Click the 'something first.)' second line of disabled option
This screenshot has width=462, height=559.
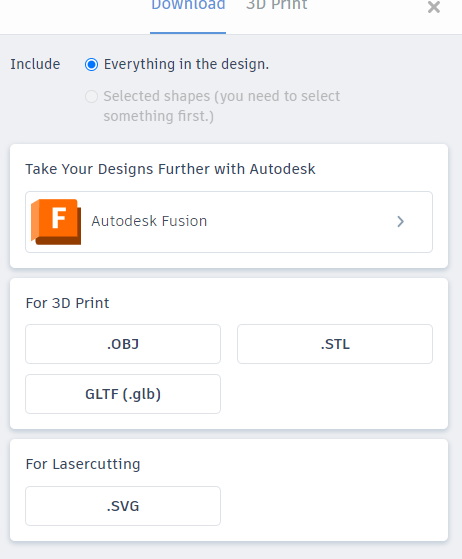pyautogui.click(x=159, y=116)
